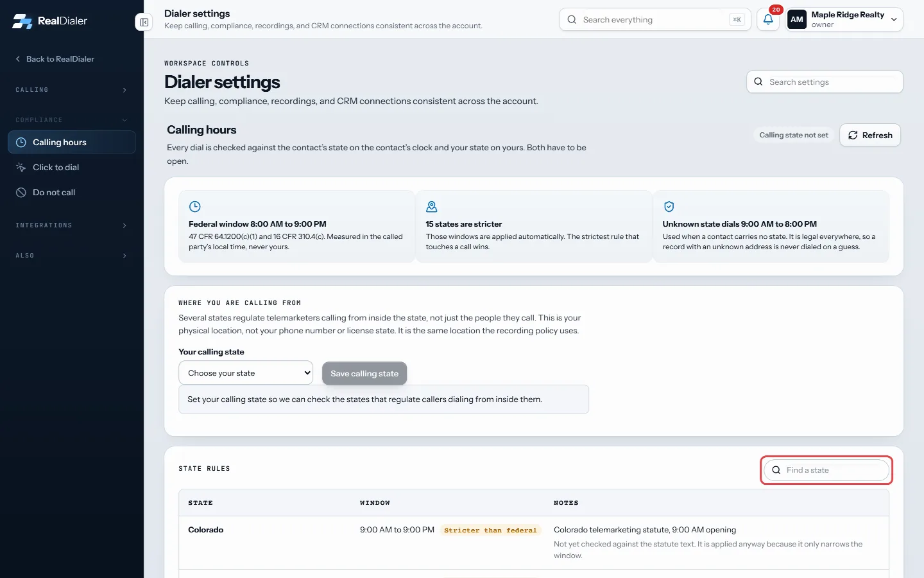
Task: Click the AM avatar icon
Action: pyautogui.click(x=797, y=19)
